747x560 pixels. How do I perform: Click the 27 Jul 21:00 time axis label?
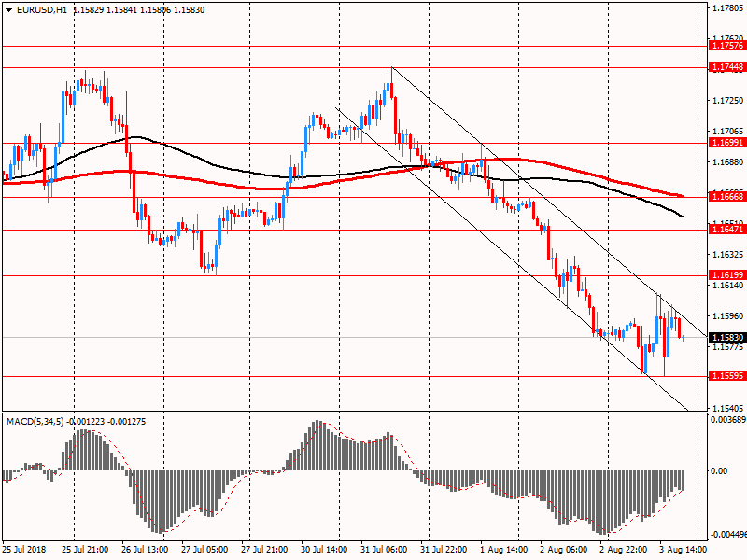(264, 550)
